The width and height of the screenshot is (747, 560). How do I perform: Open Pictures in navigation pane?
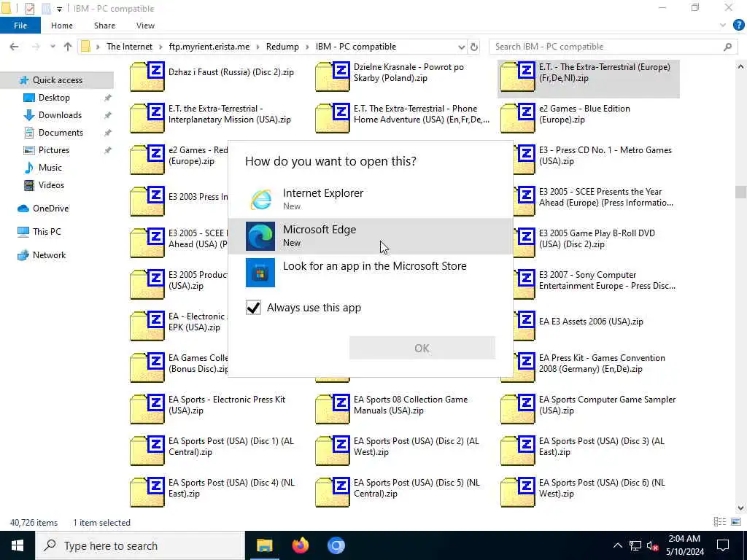click(x=54, y=150)
